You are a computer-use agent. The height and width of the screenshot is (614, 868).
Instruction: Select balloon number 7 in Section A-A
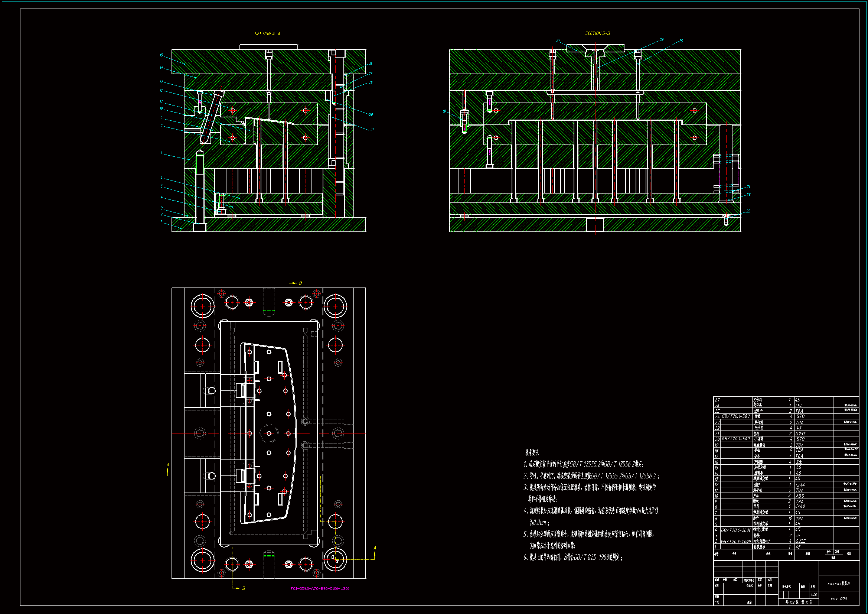(161, 153)
